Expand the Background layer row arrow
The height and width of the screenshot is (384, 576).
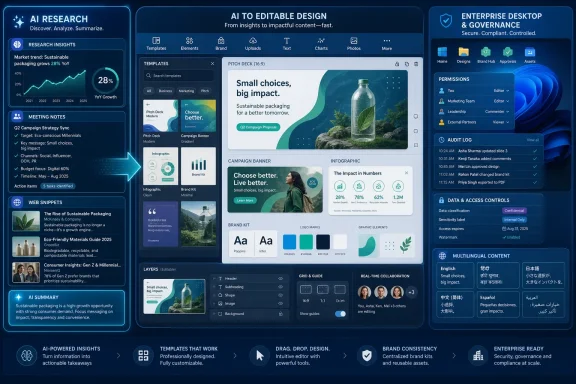point(214,314)
